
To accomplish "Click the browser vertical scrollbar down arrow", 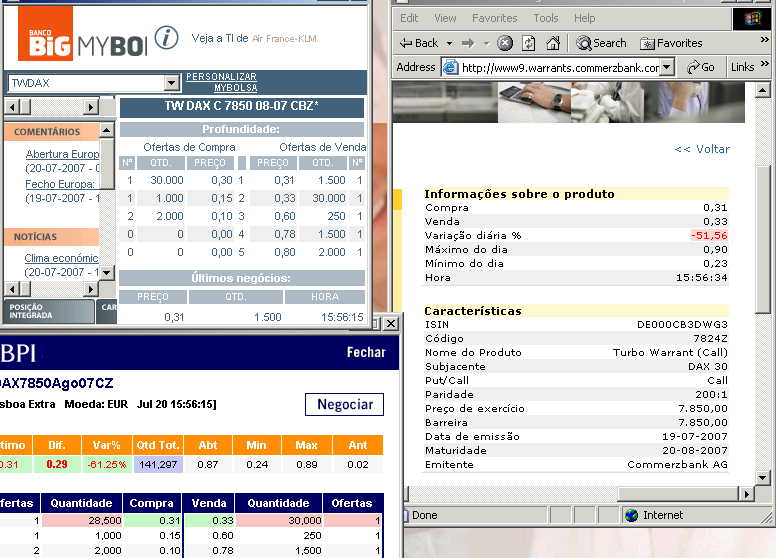I will [762, 478].
